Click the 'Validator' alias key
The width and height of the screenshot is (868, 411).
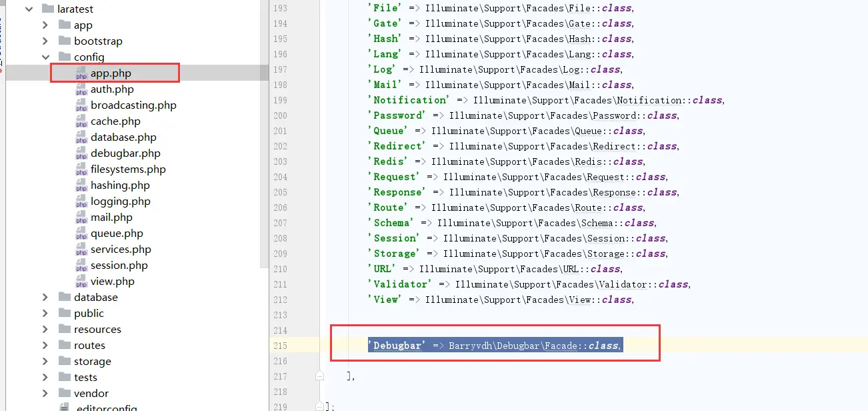[x=400, y=284]
